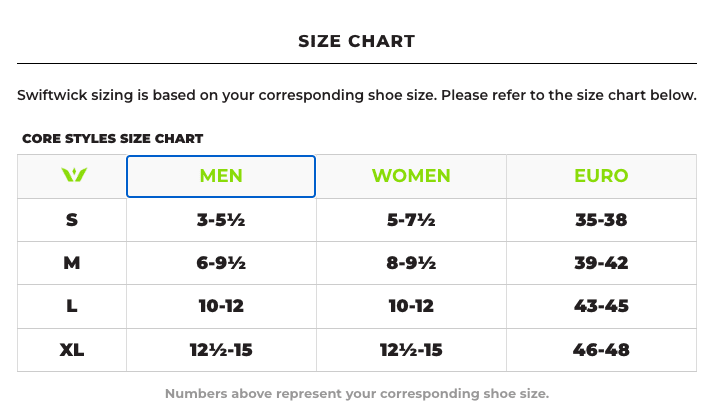Click the shoe size footnote text
This screenshot has height=414, width=717.
click(x=357, y=393)
